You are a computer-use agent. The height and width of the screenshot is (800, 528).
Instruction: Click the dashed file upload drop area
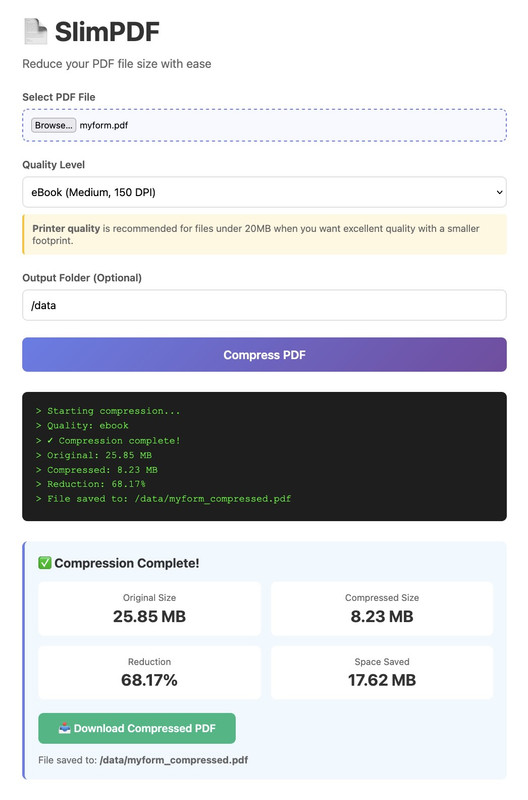coord(264,125)
